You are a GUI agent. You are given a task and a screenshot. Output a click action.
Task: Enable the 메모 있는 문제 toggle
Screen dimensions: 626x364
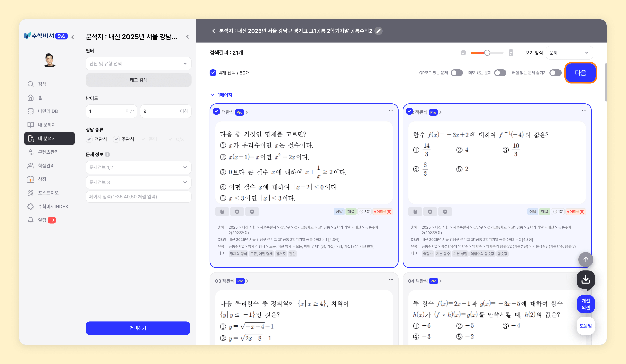(500, 73)
